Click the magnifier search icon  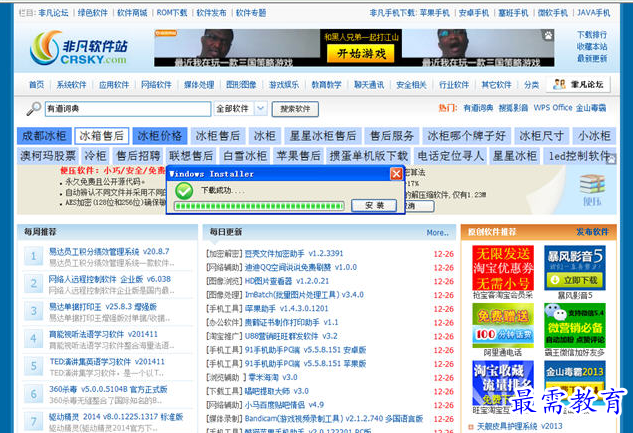coord(34,109)
